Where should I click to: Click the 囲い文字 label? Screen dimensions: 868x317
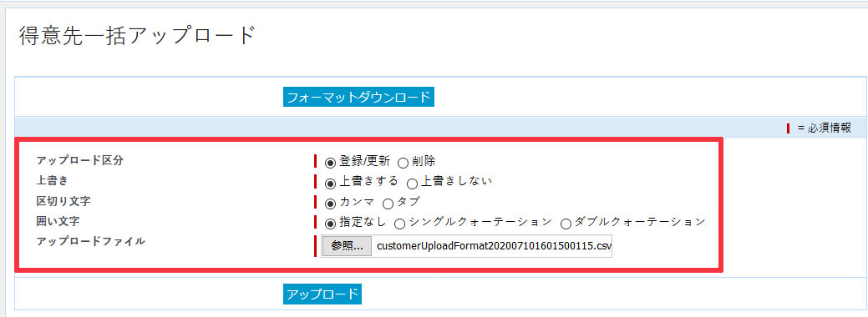[58, 221]
